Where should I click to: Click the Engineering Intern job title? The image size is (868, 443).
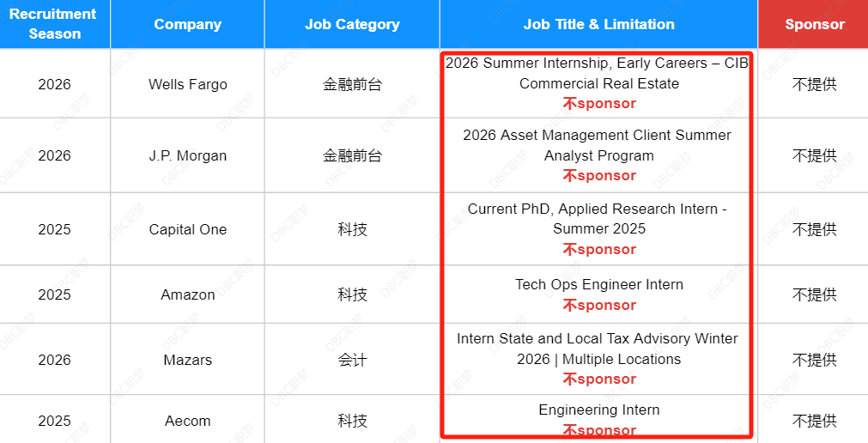click(599, 410)
